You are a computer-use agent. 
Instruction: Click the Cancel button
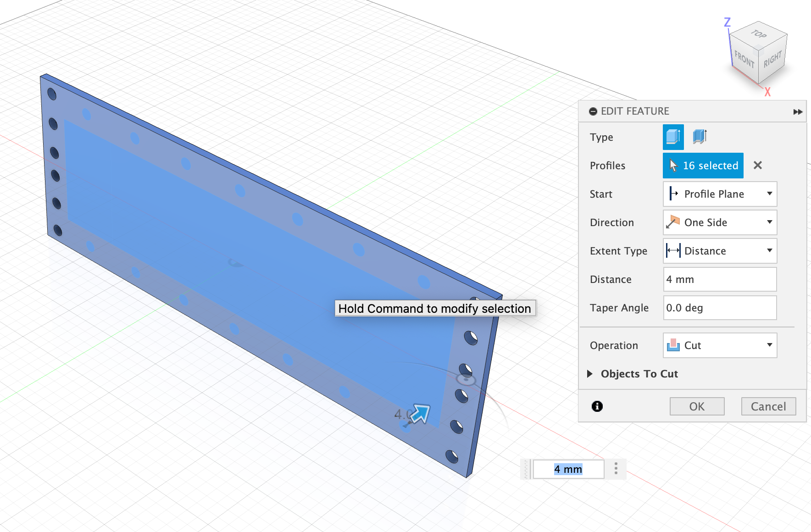pyautogui.click(x=768, y=406)
